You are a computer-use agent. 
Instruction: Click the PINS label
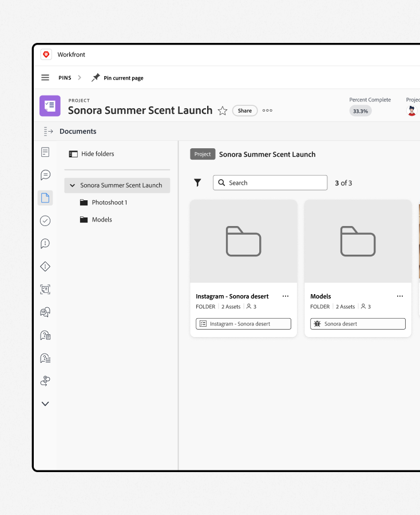click(x=65, y=78)
